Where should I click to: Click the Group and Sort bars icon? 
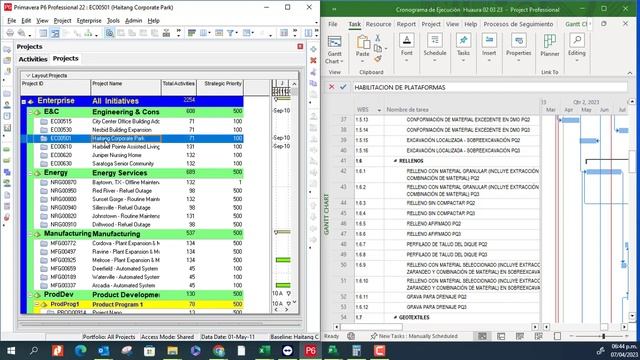click(x=192, y=33)
